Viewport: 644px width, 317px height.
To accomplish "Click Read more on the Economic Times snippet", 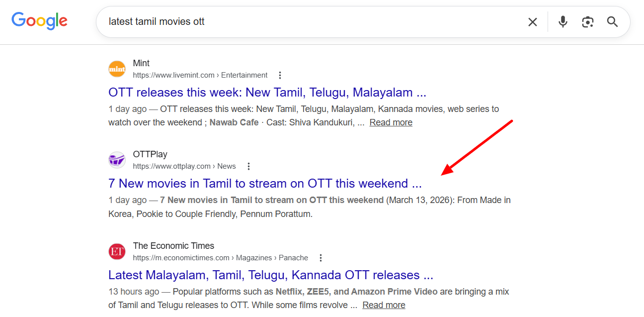I will click(x=384, y=305).
